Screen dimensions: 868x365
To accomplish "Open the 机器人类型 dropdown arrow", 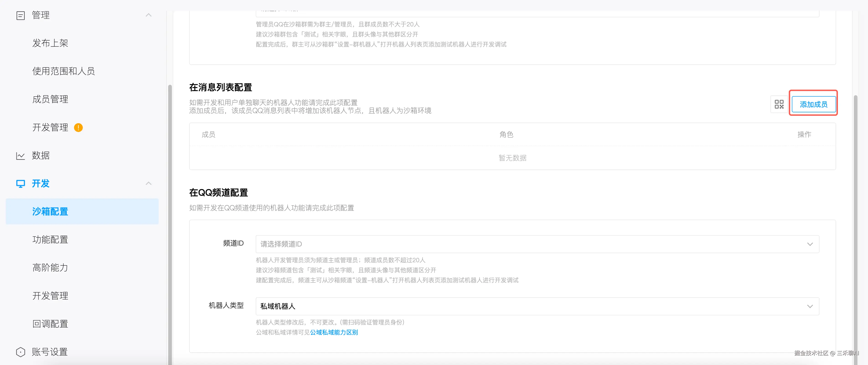I will tap(810, 306).
